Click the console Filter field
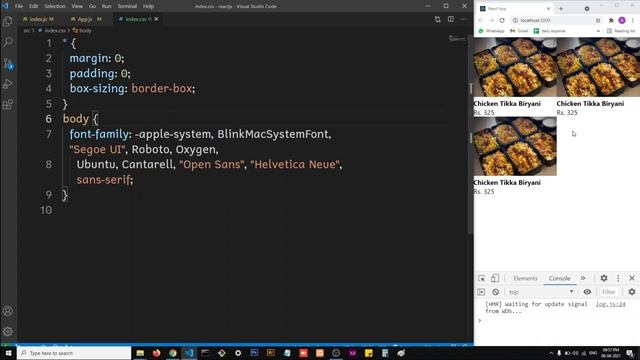 [610, 292]
